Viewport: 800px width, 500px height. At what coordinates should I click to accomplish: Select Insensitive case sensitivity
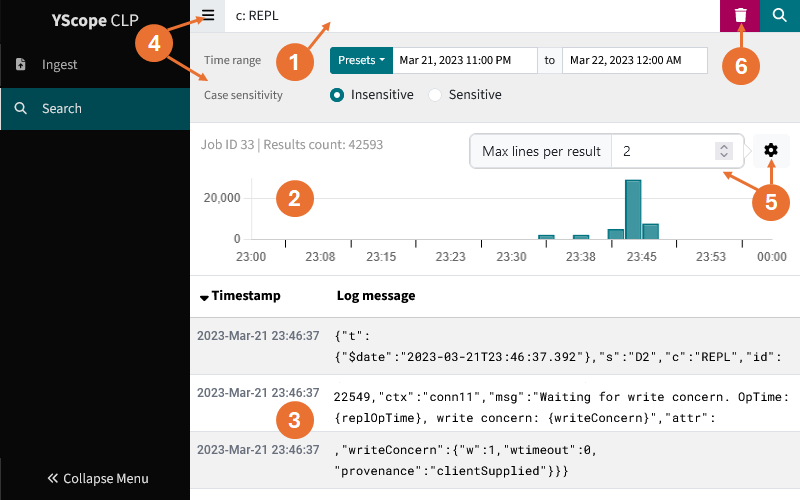point(337,95)
